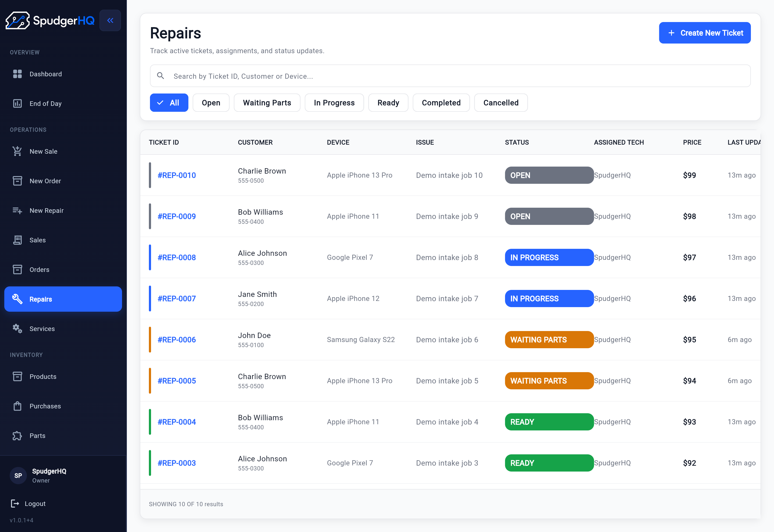
Task: Open Dashboard from the sidebar
Action: pyautogui.click(x=63, y=74)
